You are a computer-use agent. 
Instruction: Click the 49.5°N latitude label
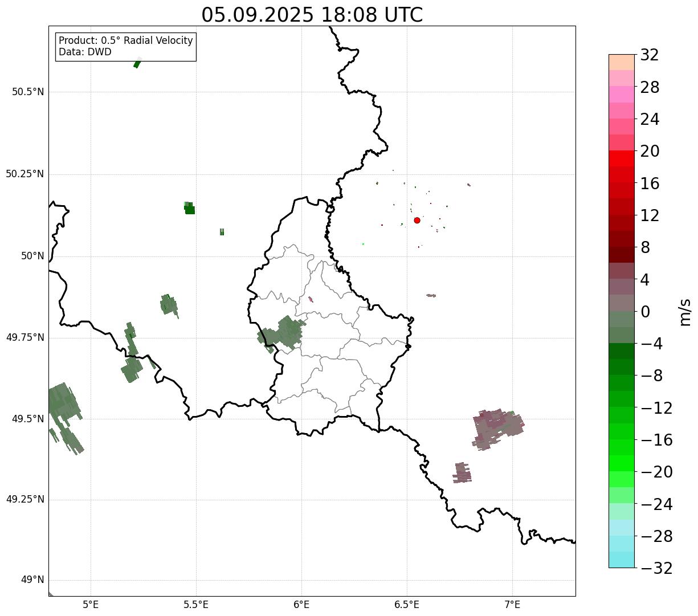pyautogui.click(x=28, y=419)
